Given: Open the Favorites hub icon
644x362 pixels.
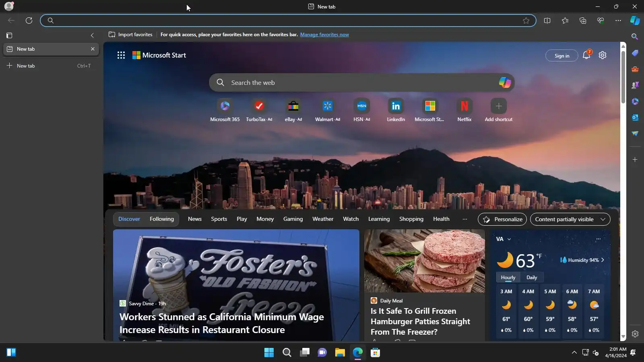Looking at the screenshot, I should [x=565, y=21].
